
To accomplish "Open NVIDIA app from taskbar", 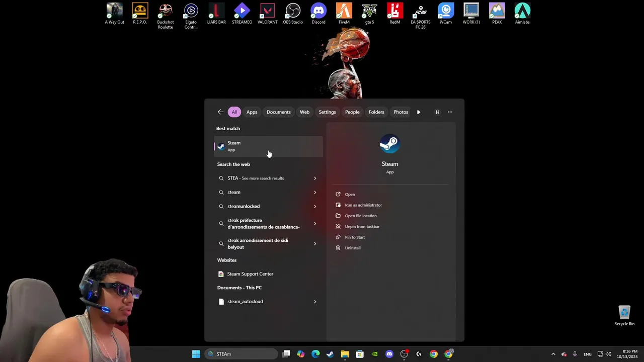I will [374, 354].
